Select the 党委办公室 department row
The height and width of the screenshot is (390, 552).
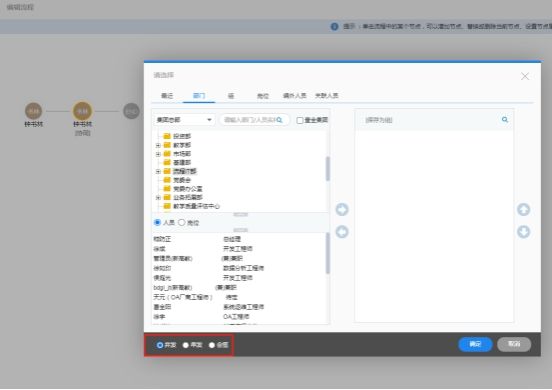tap(188, 189)
